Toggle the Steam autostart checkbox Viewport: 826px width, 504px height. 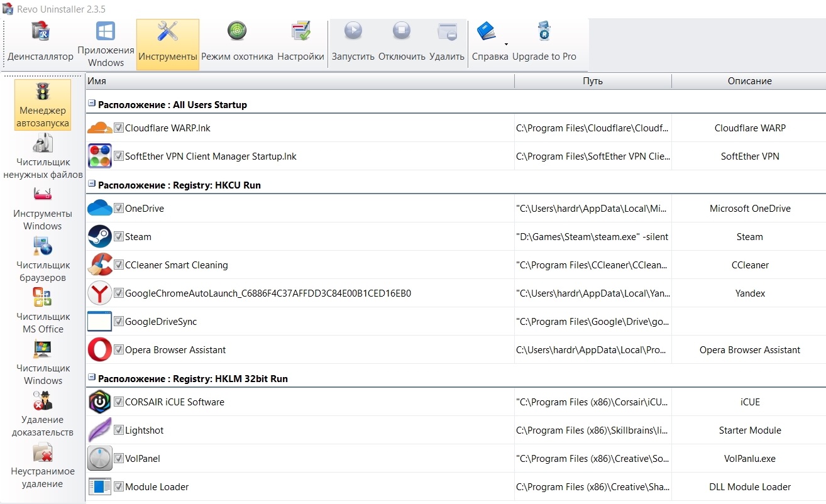click(x=118, y=236)
